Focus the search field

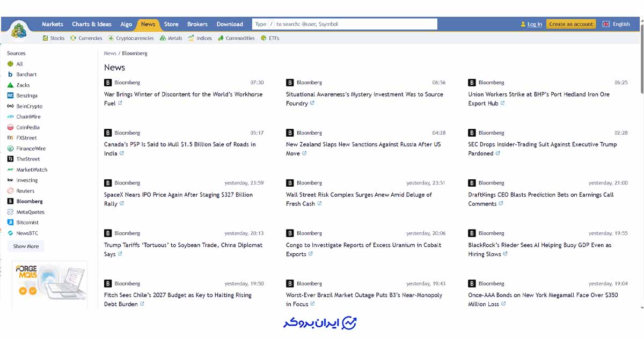coord(345,24)
